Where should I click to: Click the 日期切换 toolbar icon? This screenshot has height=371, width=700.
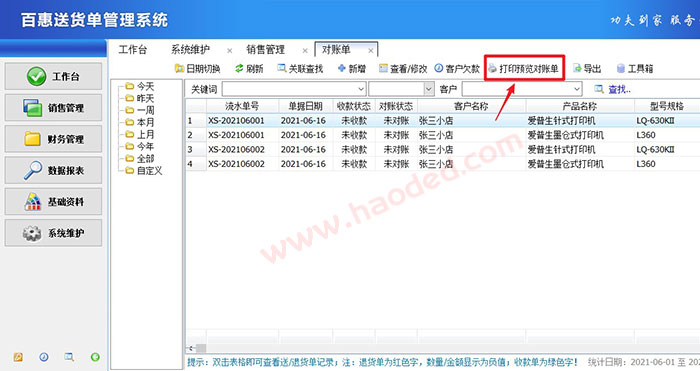[x=198, y=68]
